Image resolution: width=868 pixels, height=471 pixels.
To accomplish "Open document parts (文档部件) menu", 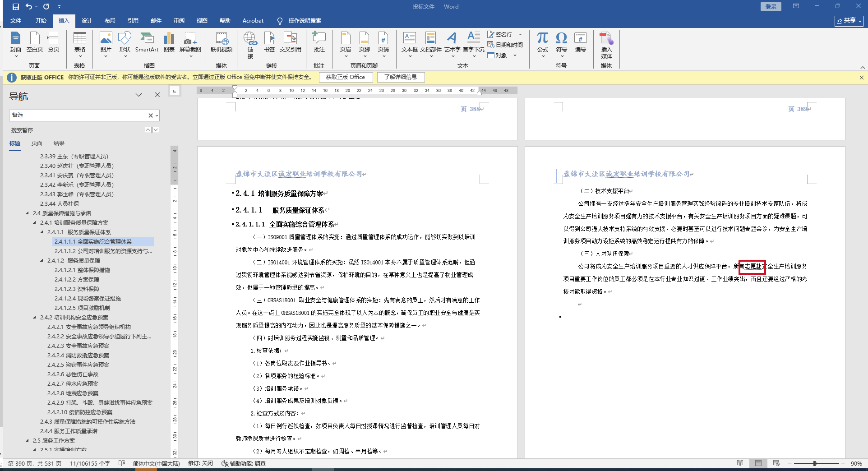I will click(431, 44).
